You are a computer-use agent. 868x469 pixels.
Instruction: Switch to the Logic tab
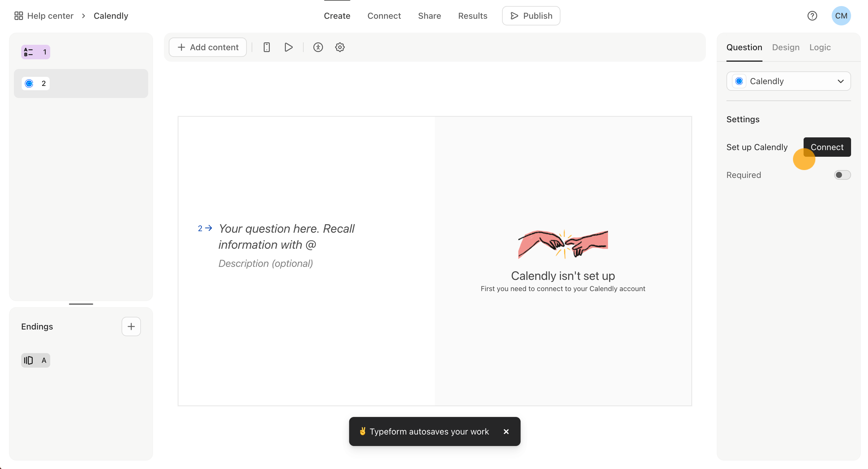coord(820,47)
